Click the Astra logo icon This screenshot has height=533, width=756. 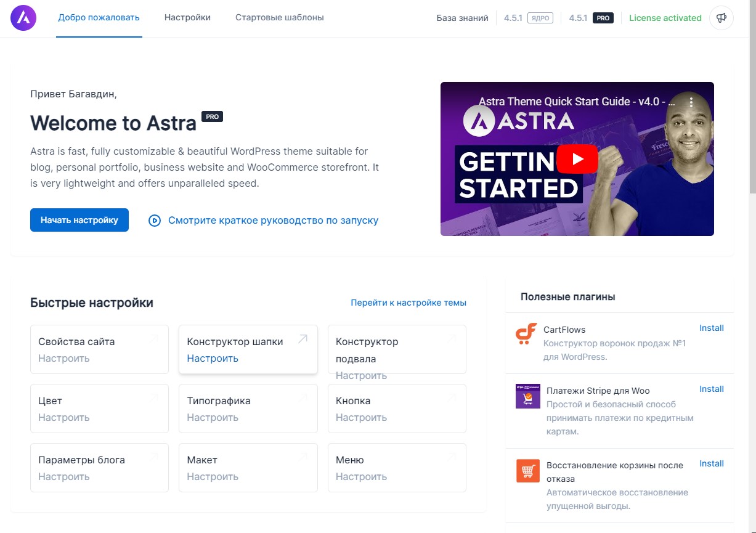[x=23, y=18]
